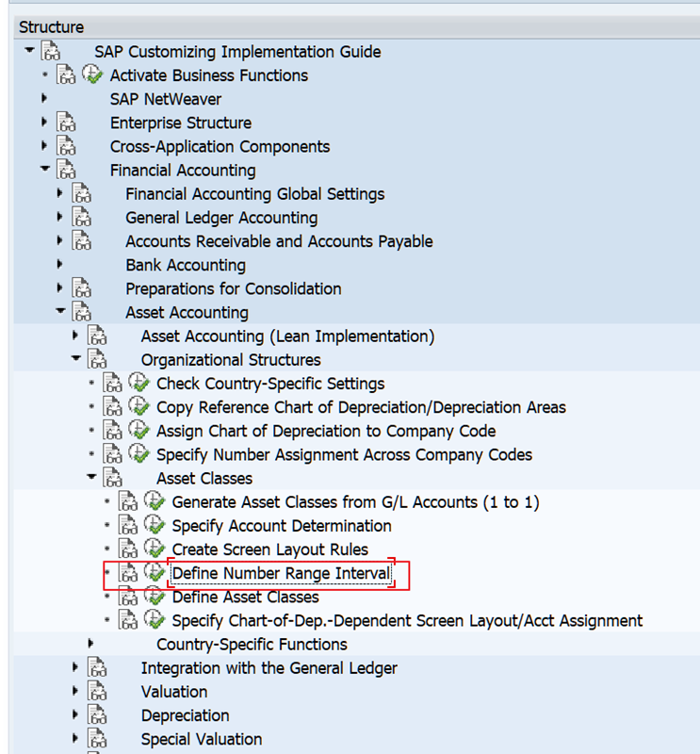The height and width of the screenshot is (754, 700).
Task: Expand General Ledger Accounting node
Action: point(59,217)
